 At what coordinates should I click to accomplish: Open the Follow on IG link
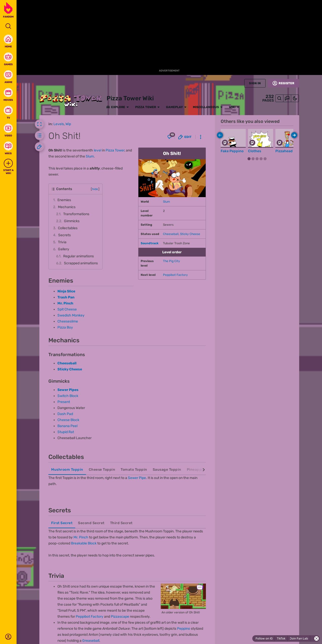(264, 638)
